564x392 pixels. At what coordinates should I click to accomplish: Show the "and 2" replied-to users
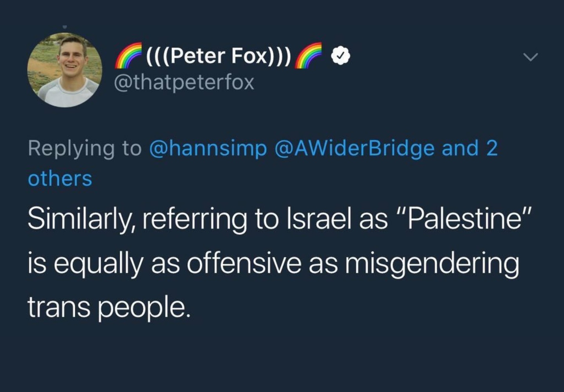[x=470, y=148]
